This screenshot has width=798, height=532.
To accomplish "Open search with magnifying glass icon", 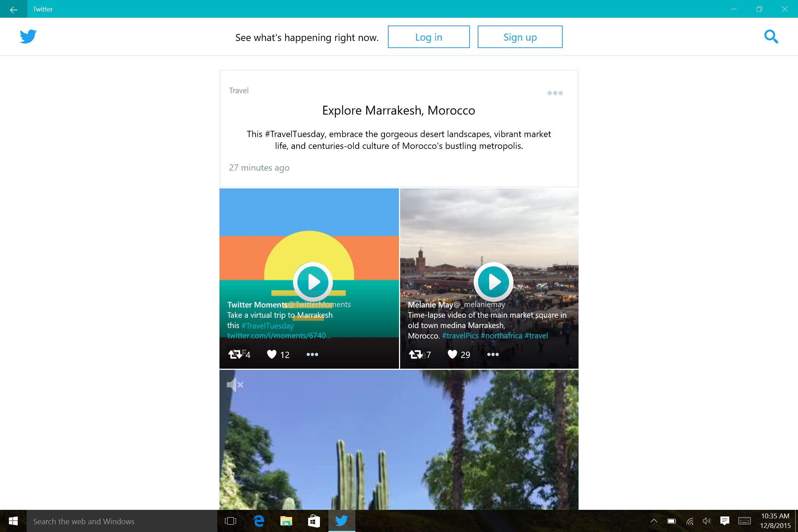I will tap(771, 37).
